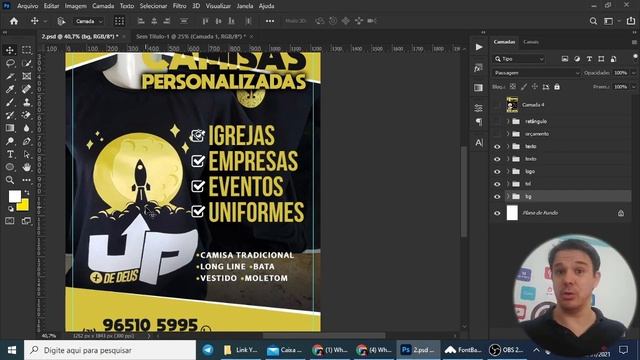Hide the 'tel' group layer

pos(497,184)
